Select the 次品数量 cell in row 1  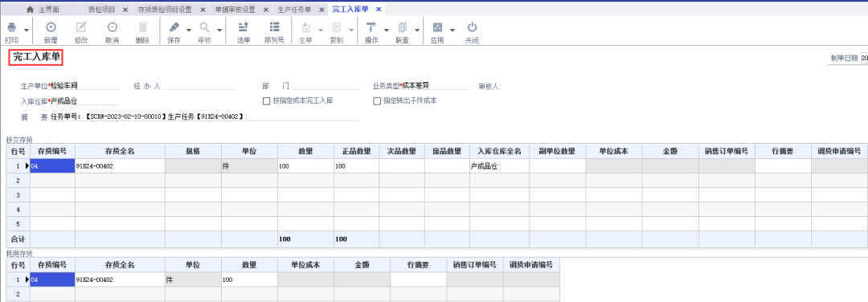coord(402,166)
